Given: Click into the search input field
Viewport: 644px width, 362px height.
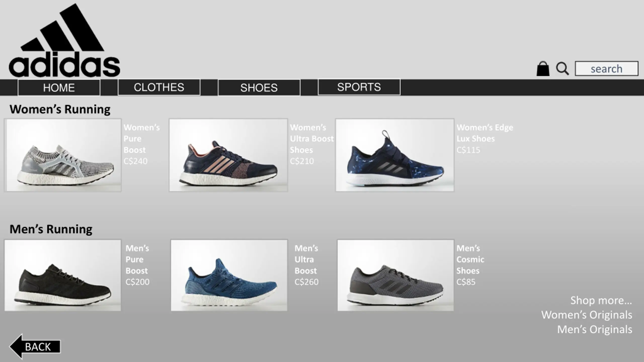Looking at the screenshot, I should 607,68.
